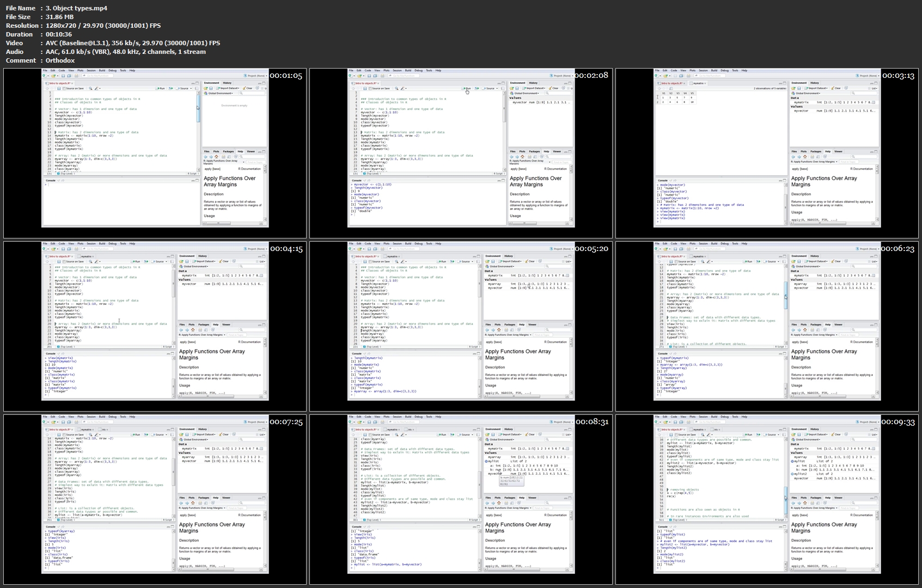Click the duration value '00:10:36'
The image size is (922, 588).
59,34
